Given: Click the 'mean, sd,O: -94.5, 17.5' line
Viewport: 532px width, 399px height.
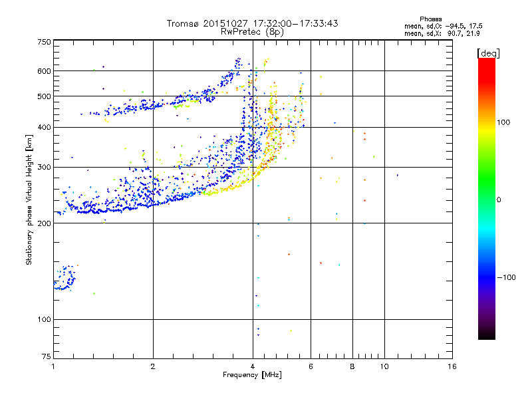Looking at the screenshot, I should coord(443,26).
